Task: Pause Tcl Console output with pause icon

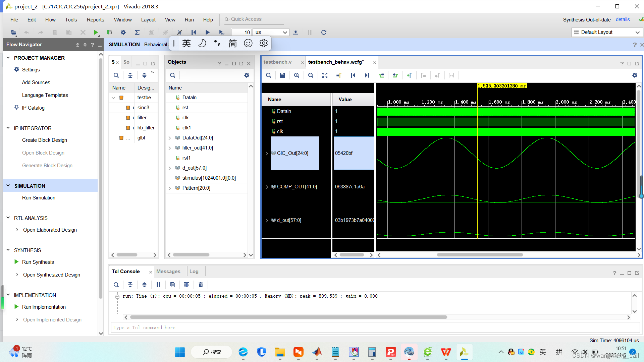Action: [158, 285]
